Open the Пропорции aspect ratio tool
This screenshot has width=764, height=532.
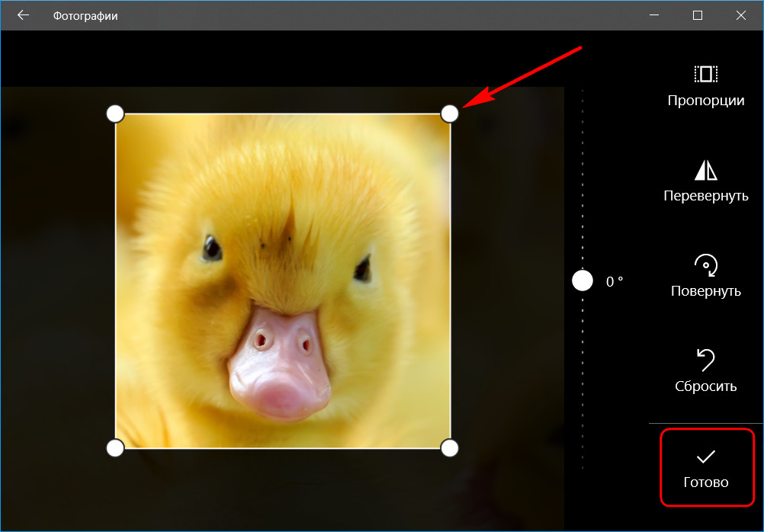pos(705,86)
